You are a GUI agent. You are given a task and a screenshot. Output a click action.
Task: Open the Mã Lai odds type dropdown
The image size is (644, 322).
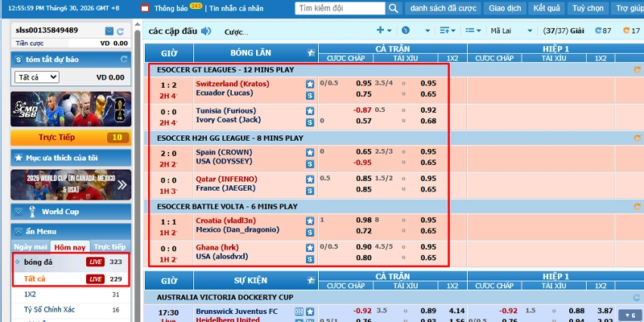tap(511, 31)
